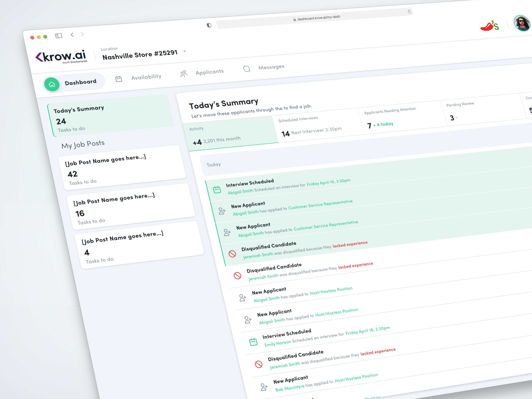
Task: Click the browser sidebar toggle icon
Action: pyautogui.click(x=59, y=36)
